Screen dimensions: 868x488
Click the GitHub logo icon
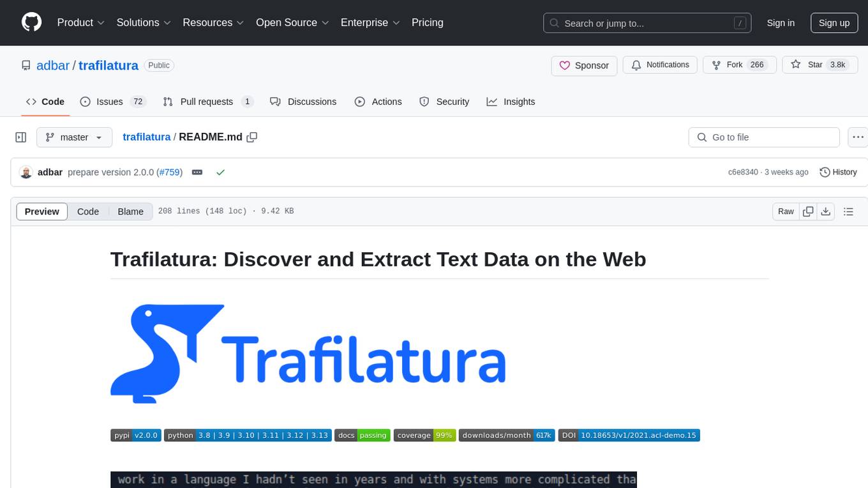tap(31, 22)
